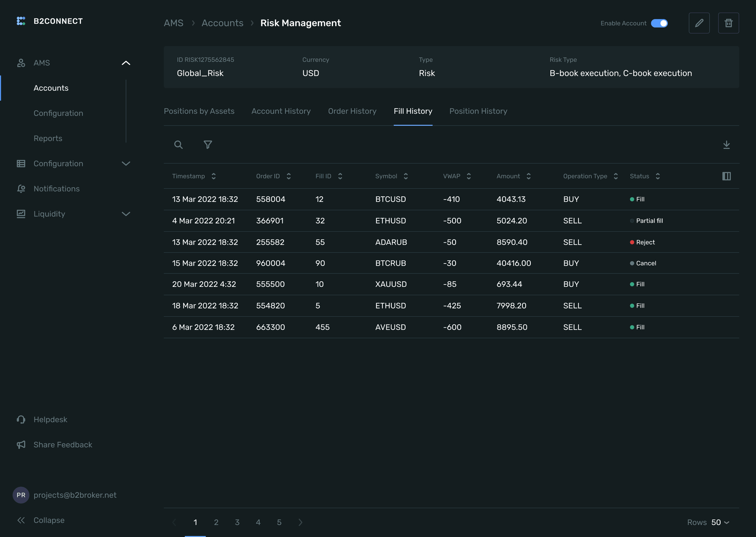Click the search magnifier icon
The height and width of the screenshot is (537, 756).
click(x=178, y=145)
